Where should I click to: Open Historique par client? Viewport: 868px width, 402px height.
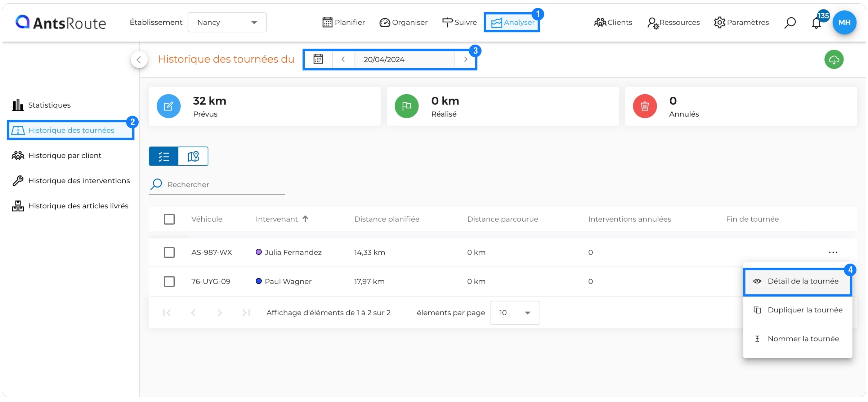57,155
